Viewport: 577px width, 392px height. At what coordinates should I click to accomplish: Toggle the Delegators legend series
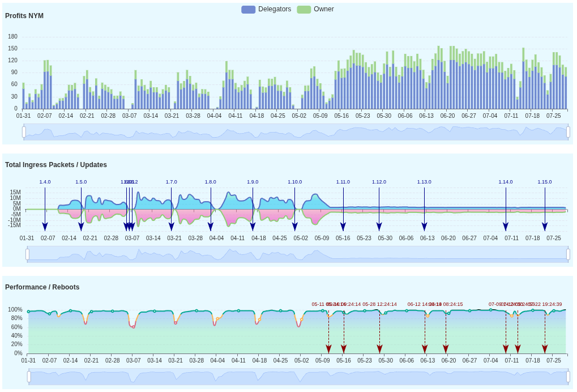click(274, 9)
